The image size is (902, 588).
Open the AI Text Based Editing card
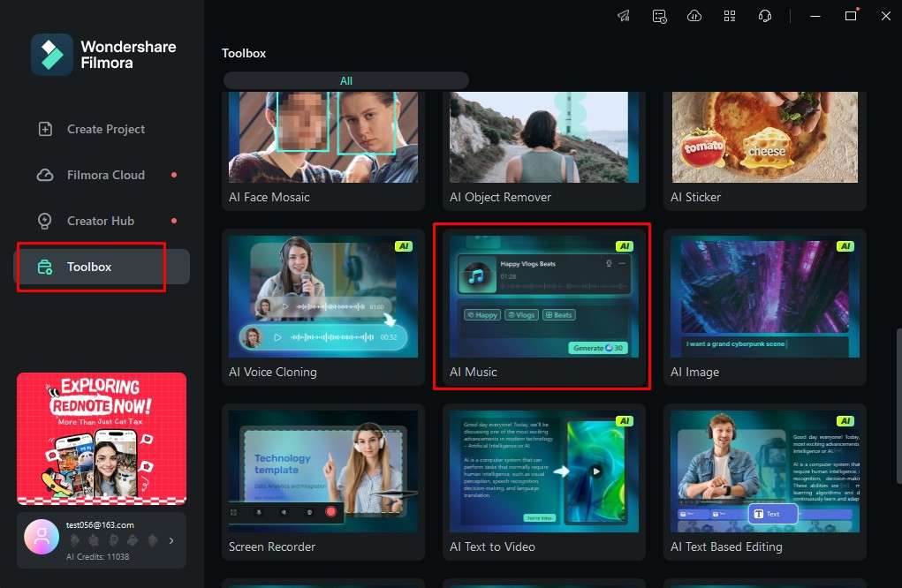coord(765,482)
